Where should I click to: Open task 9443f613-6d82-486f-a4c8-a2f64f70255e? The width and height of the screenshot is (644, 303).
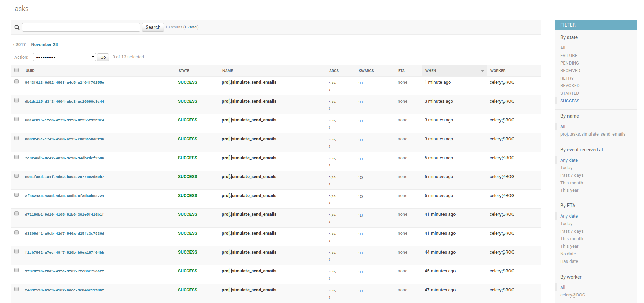[65, 83]
